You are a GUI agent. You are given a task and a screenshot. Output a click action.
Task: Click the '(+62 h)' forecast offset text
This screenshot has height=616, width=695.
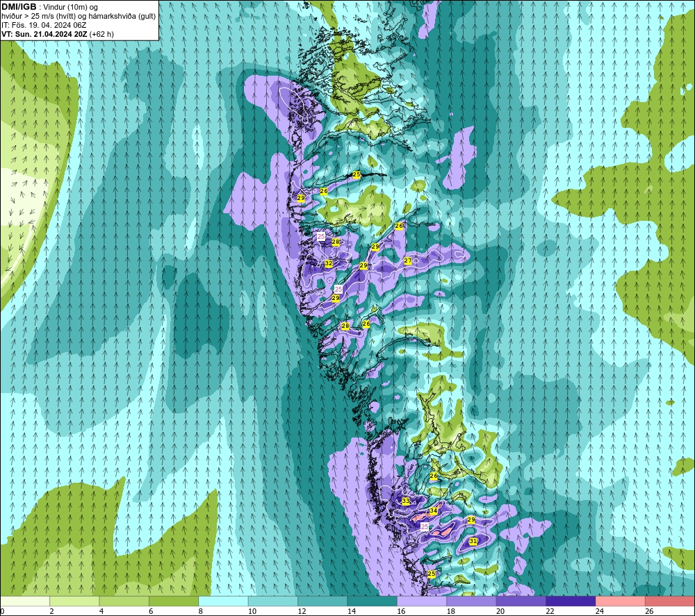[x=101, y=34]
